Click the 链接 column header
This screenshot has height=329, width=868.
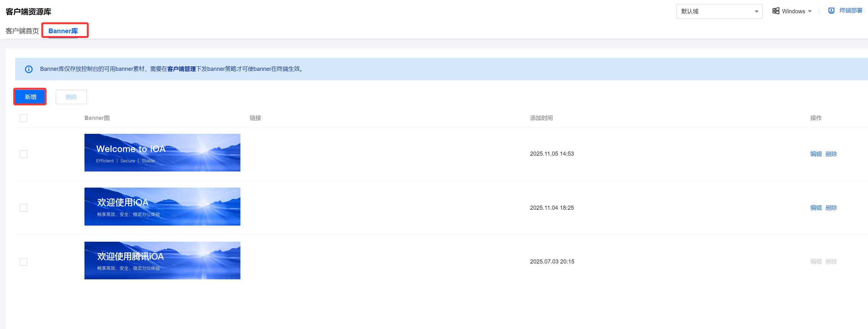coord(255,118)
